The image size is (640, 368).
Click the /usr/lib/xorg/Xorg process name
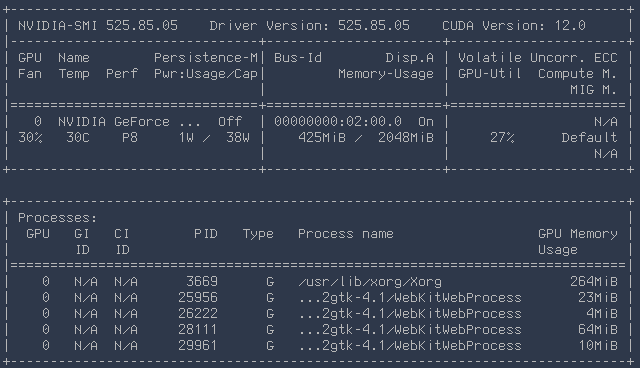[370, 282]
